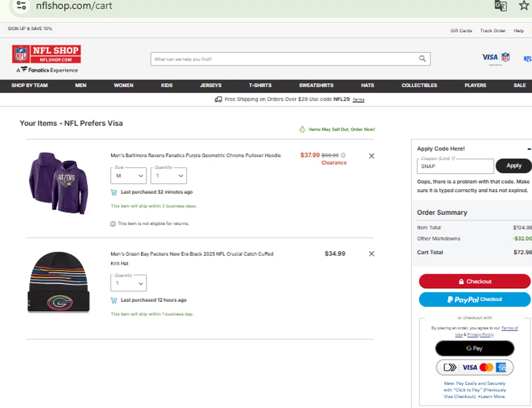Image resolution: width=532 pixels, height=408 pixels.
Task: Click the free shipping truck icon
Action: pos(218,99)
